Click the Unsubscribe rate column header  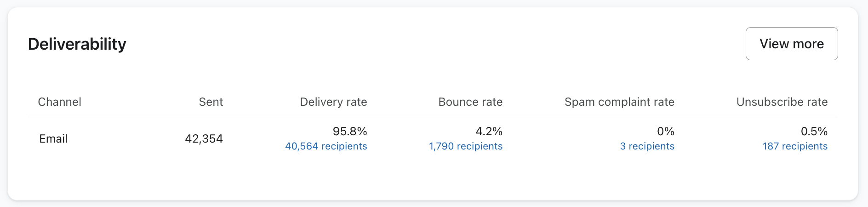782,102
